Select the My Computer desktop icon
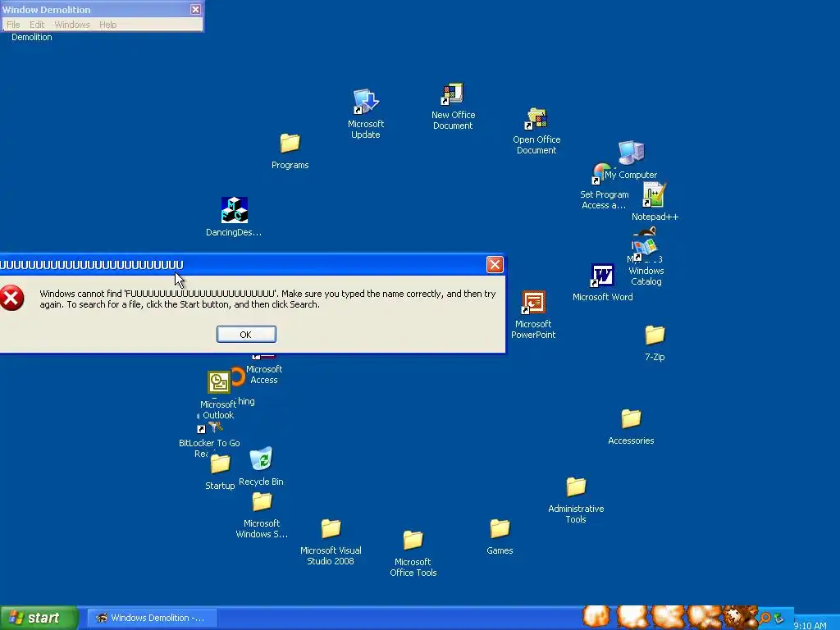The image size is (840, 630). (631, 153)
